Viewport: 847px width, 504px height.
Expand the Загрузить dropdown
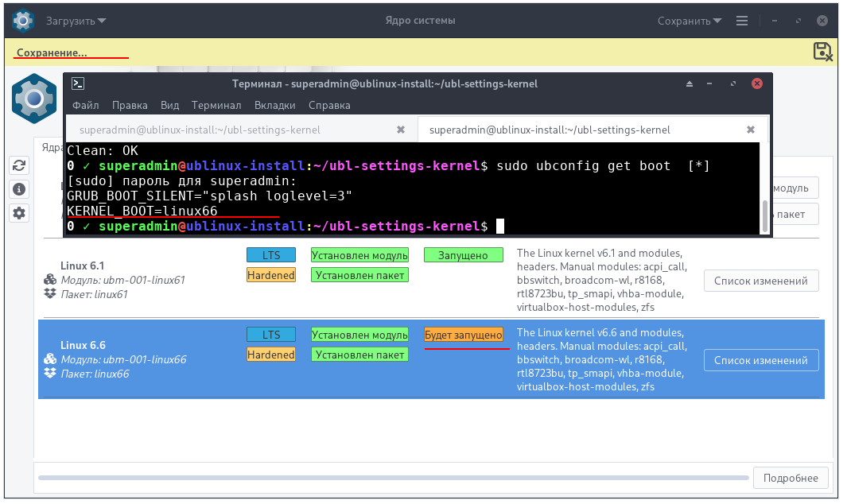76,21
